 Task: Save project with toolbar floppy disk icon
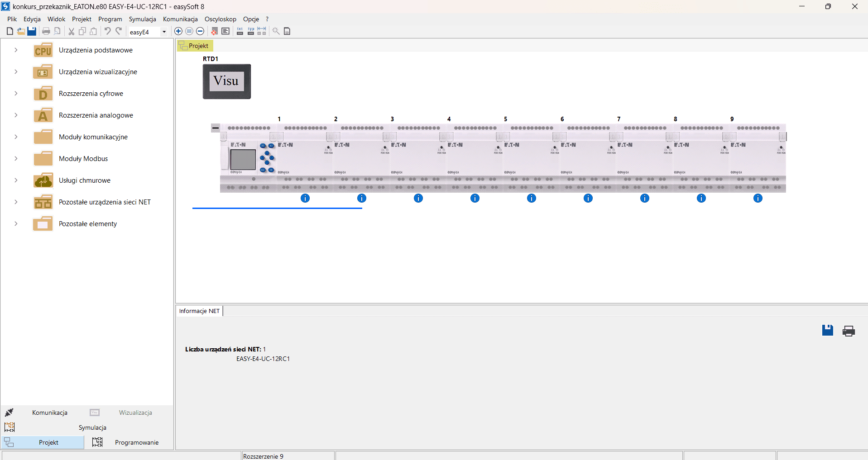[32, 31]
